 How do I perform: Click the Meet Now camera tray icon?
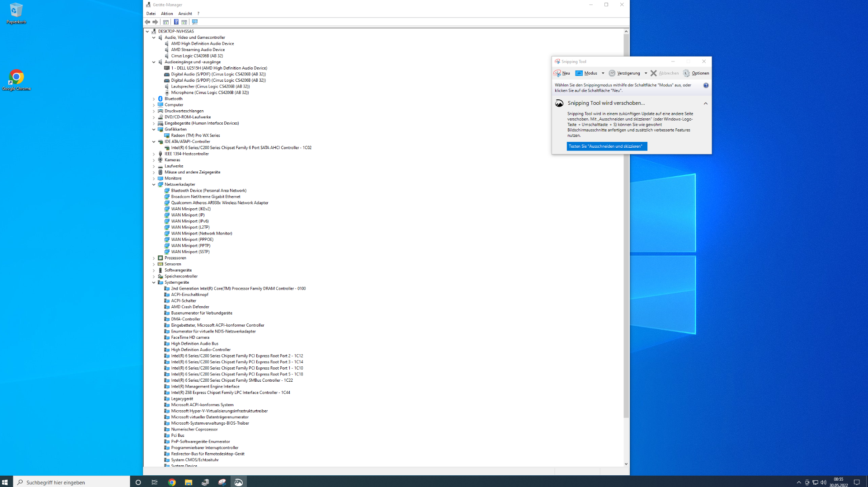[x=807, y=482]
